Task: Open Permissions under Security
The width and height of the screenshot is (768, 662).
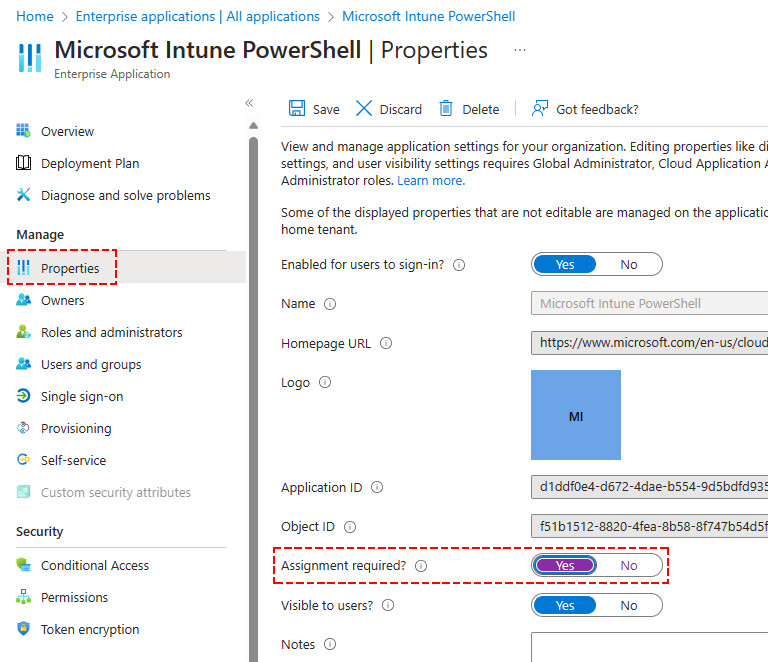Action: tap(74, 597)
